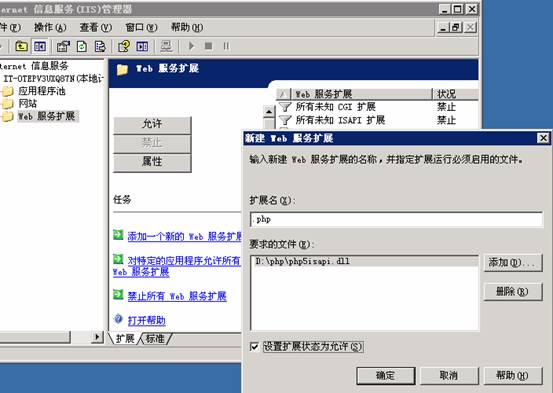The width and height of the screenshot is (553, 393).
Task: Click the extension list scroll-up arrow
Action: 269,112
